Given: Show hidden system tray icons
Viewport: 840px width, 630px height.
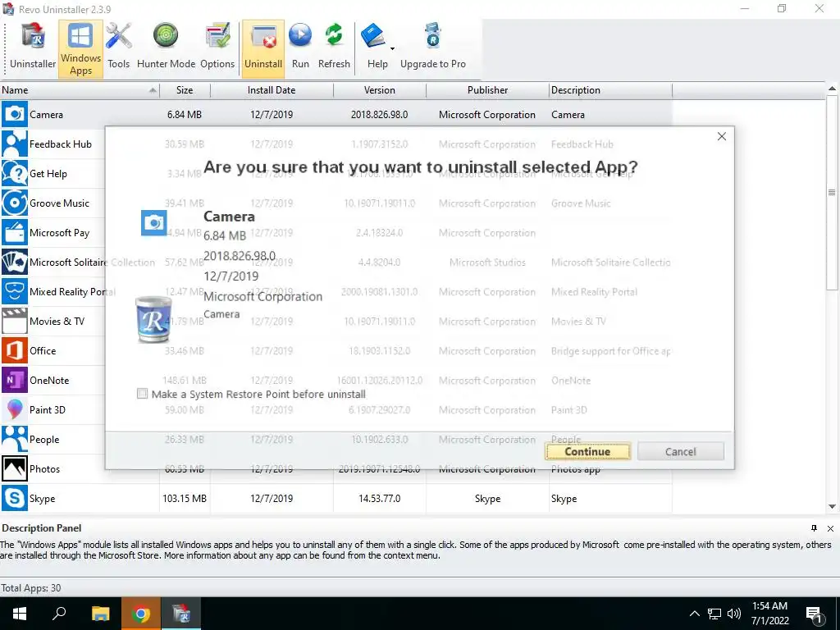Looking at the screenshot, I should tap(694, 614).
